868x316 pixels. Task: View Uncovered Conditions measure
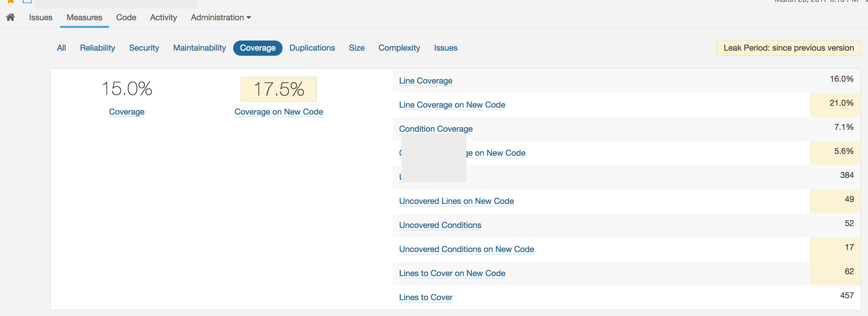click(x=440, y=225)
